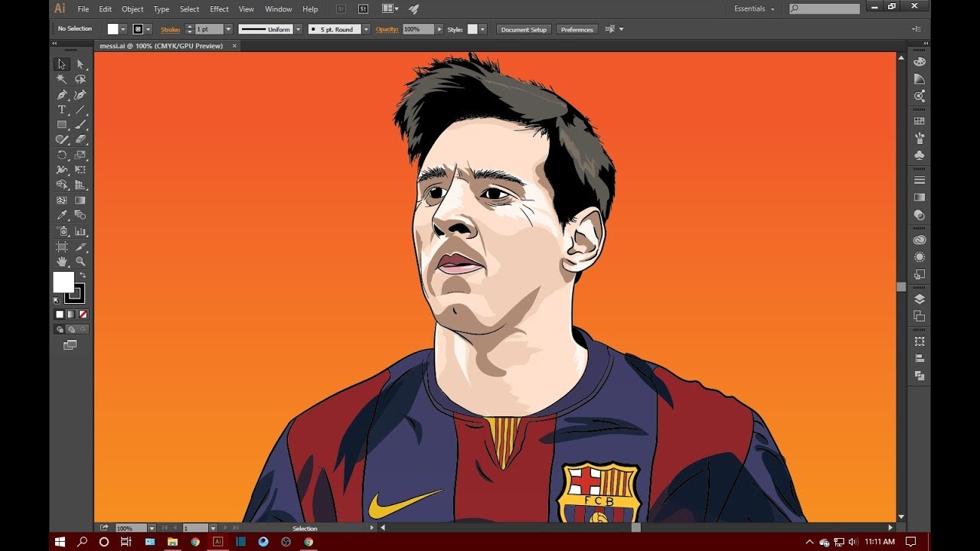Open the zoom level dropdown in status bar
Screen dimensions: 980x551
(x=152, y=528)
